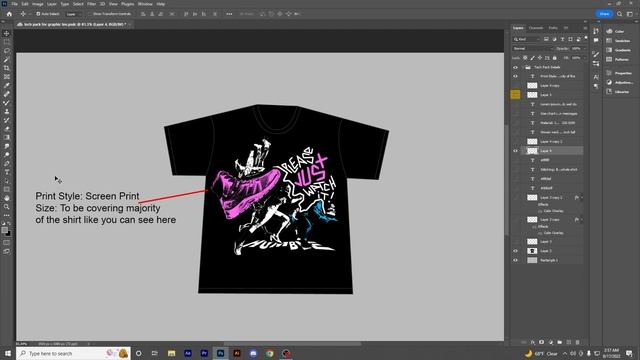Filter layers by type layers icon

[562, 39]
